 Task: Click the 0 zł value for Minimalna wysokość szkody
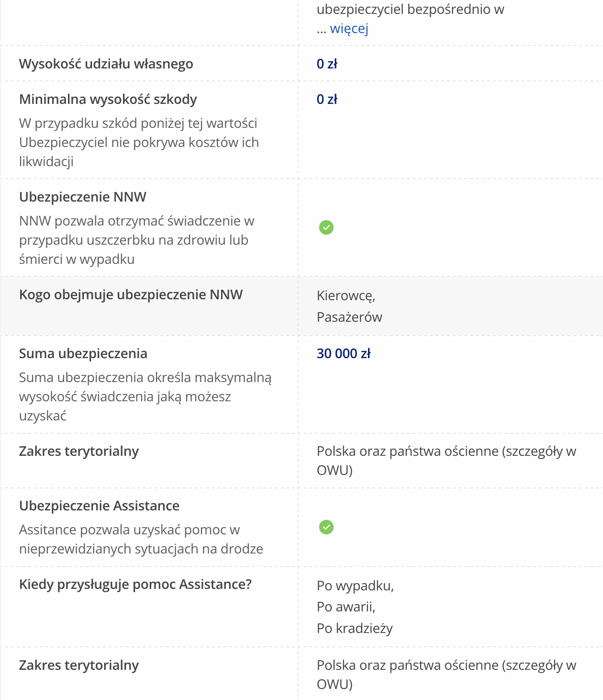point(327,99)
